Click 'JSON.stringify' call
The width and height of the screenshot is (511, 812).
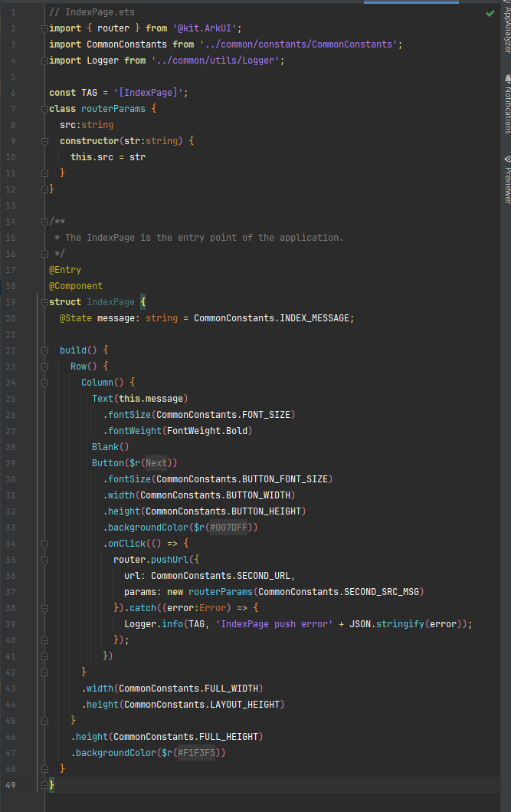click(387, 624)
